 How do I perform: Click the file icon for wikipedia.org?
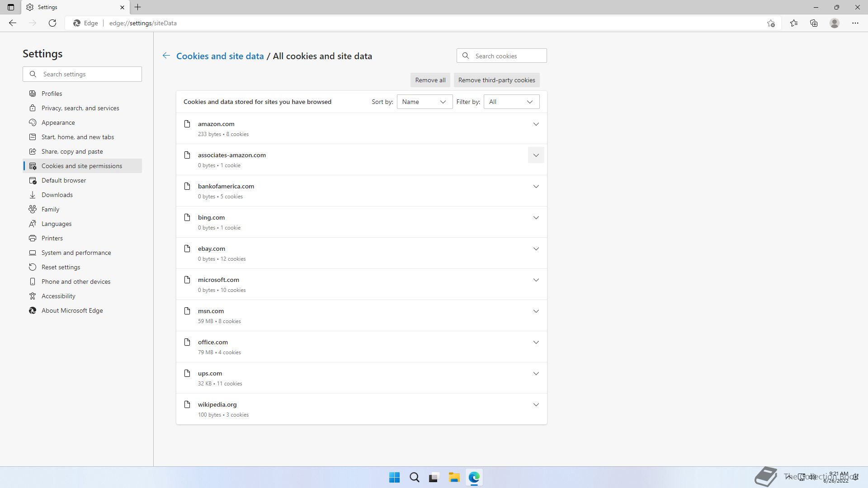(x=187, y=404)
